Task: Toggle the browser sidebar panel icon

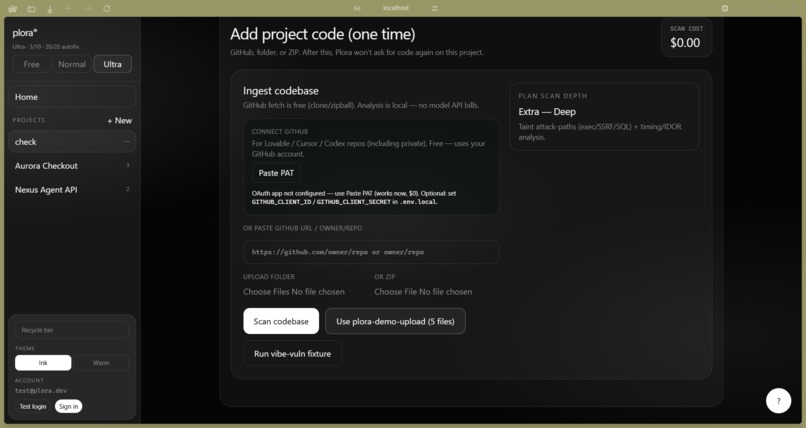Action: tap(31, 9)
